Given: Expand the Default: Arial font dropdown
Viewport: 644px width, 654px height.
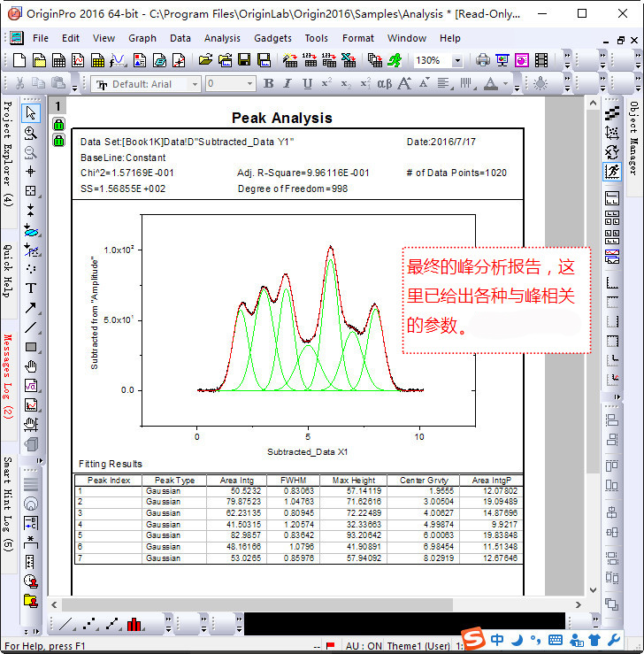Looking at the screenshot, I should tap(195, 84).
